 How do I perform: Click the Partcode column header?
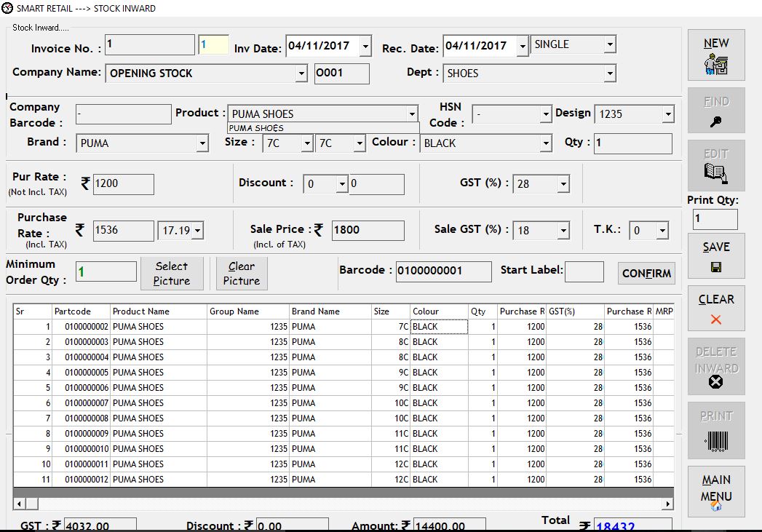(x=81, y=311)
